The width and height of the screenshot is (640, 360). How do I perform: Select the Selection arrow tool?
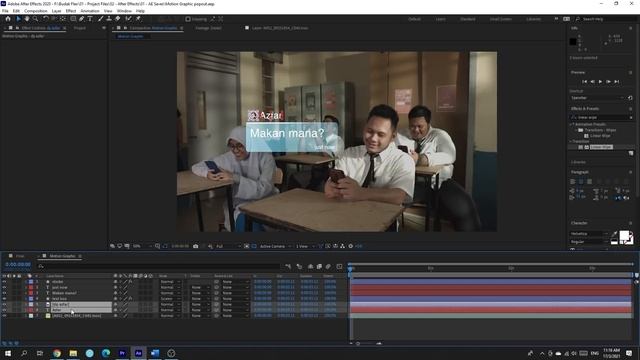(x=18, y=19)
